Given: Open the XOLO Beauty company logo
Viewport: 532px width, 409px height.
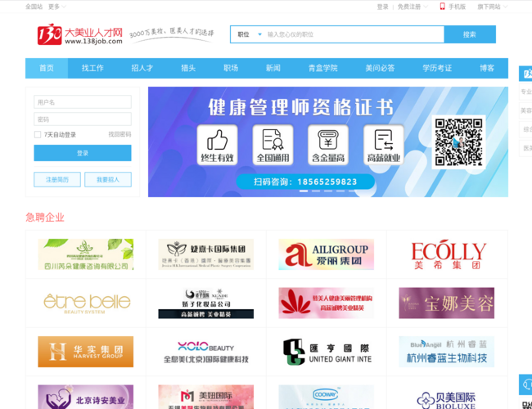Looking at the screenshot, I should (206, 352).
